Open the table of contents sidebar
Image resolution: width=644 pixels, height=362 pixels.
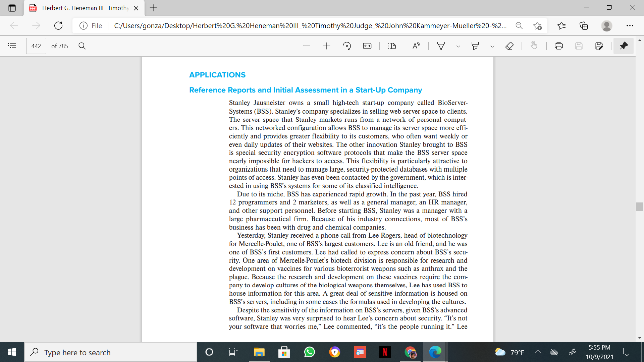[12, 46]
